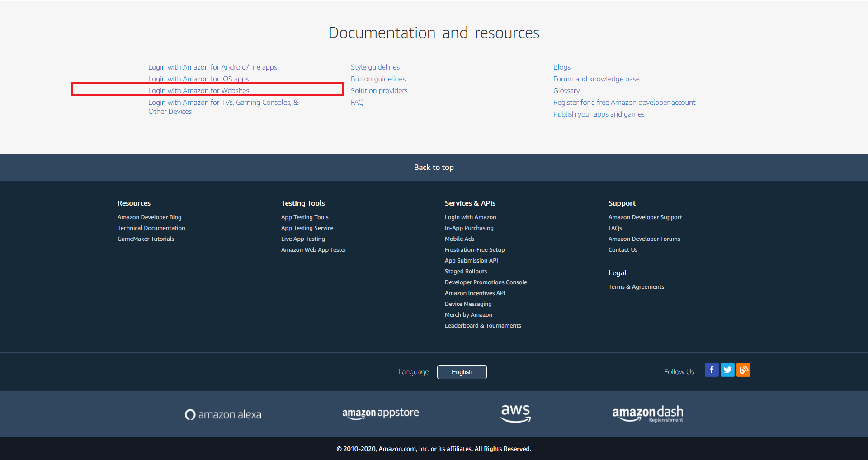Open the Glossary link
Viewport: 868px width, 460px height.
pos(566,90)
